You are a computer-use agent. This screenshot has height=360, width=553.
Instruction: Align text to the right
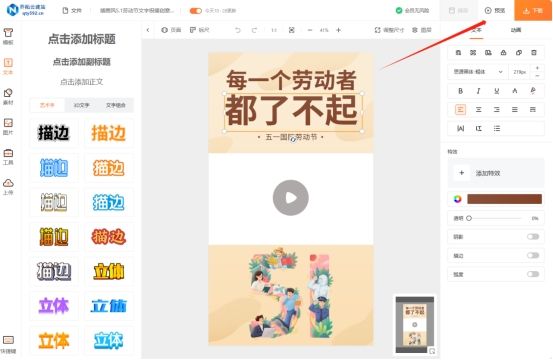[497, 110]
